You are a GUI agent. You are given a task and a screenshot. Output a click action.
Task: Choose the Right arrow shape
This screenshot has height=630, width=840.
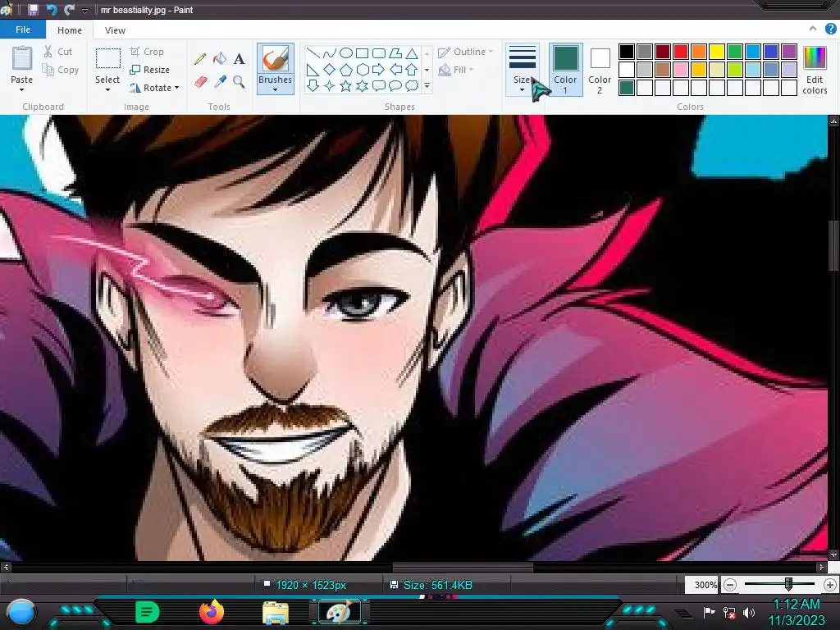[x=379, y=70]
